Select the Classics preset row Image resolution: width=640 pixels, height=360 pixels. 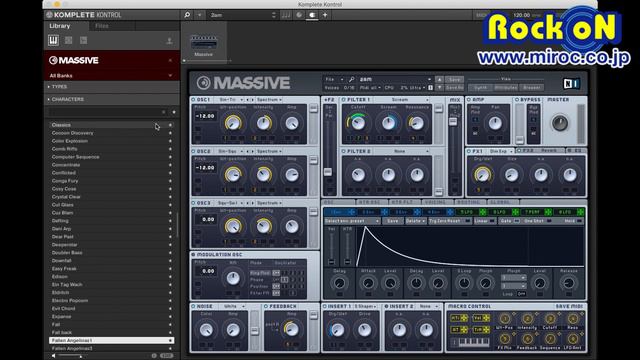(111, 125)
